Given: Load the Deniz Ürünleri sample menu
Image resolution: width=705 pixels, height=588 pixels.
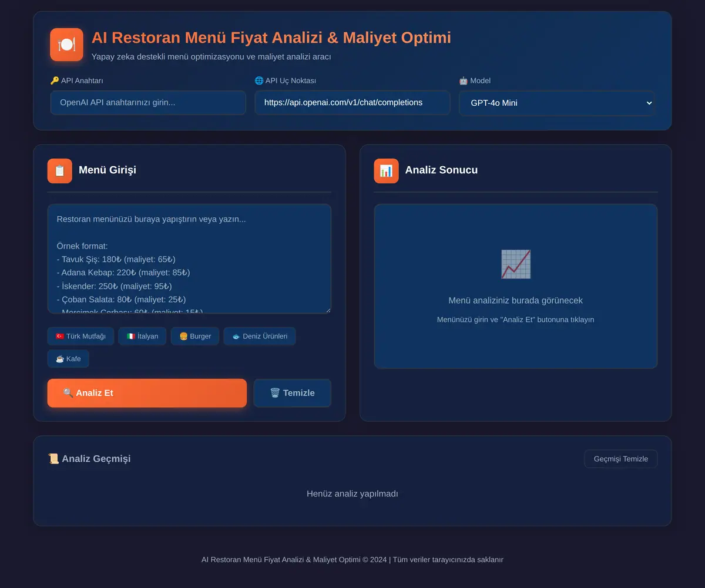Looking at the screenshot, I should point(260,337).
